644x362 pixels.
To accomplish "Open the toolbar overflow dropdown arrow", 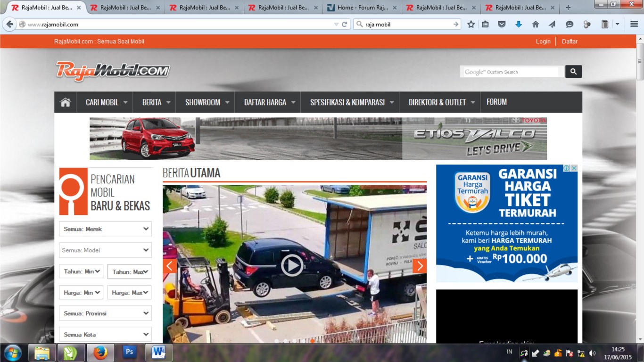I will [617, 25].
